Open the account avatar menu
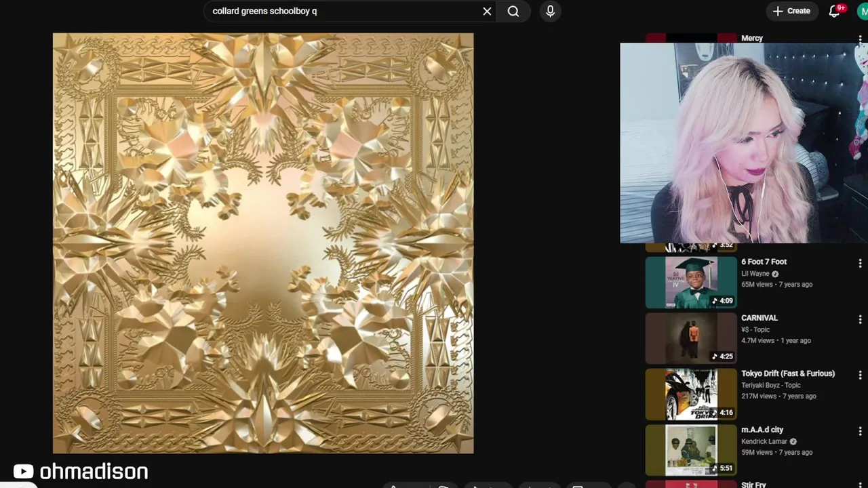868x488 pixels. pos(863,11)
